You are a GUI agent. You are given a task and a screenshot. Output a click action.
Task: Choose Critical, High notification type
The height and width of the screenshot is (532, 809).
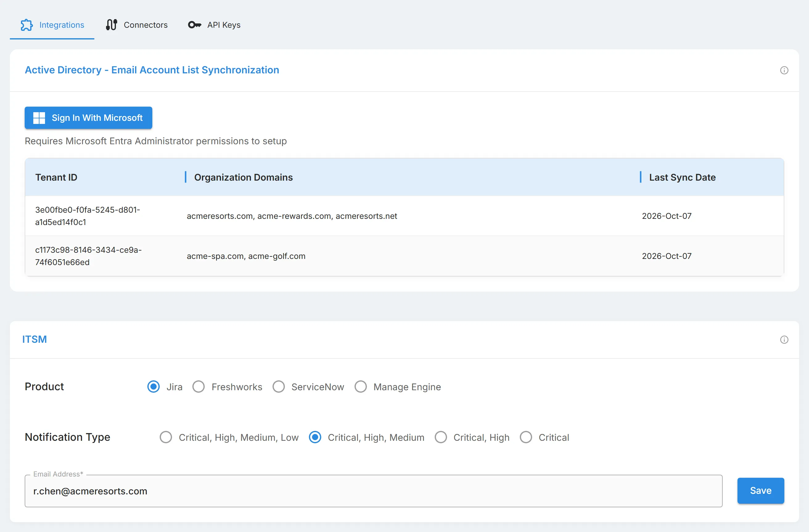[441, 437]
